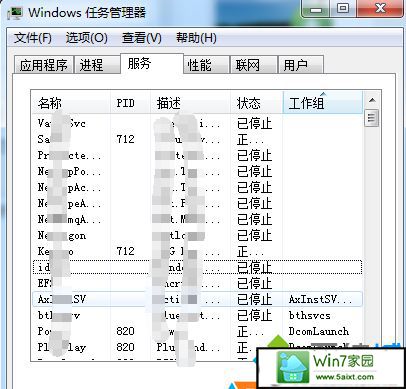
Task: Open the 选项(O) menu
Action: (x=86, y=38)
